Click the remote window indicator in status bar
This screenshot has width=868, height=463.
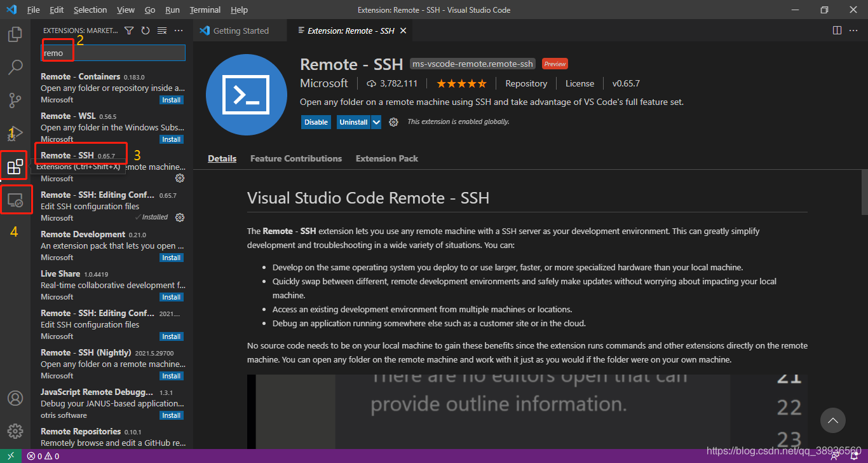click(11, 456)
